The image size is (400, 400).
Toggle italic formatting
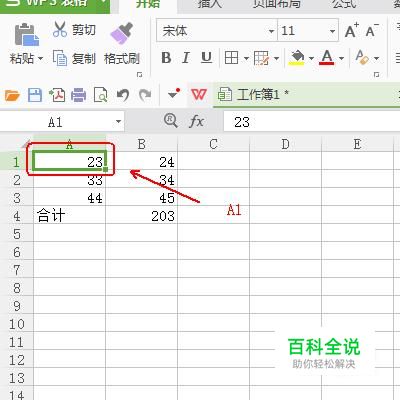click(186, 58)
